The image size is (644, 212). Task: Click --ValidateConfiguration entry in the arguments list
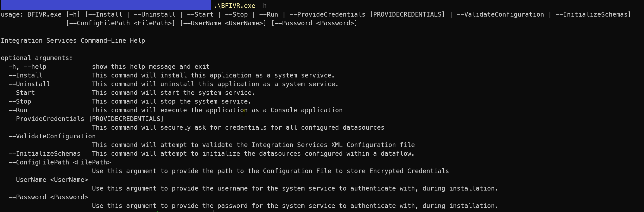point(52,136)
